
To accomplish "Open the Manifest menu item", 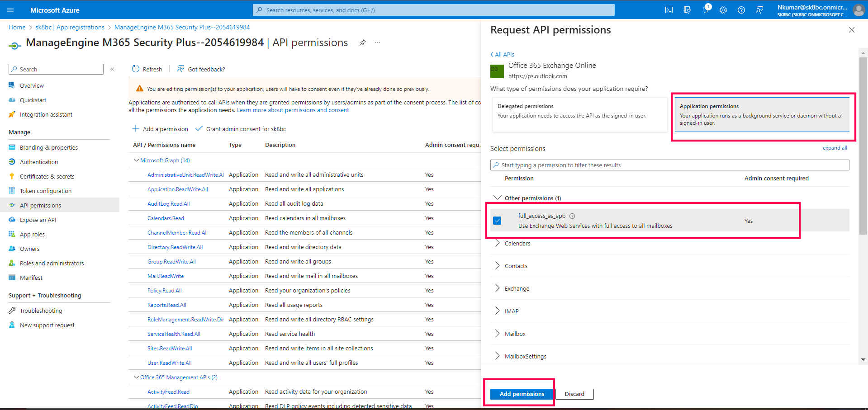I will click(x=31, y=278).
